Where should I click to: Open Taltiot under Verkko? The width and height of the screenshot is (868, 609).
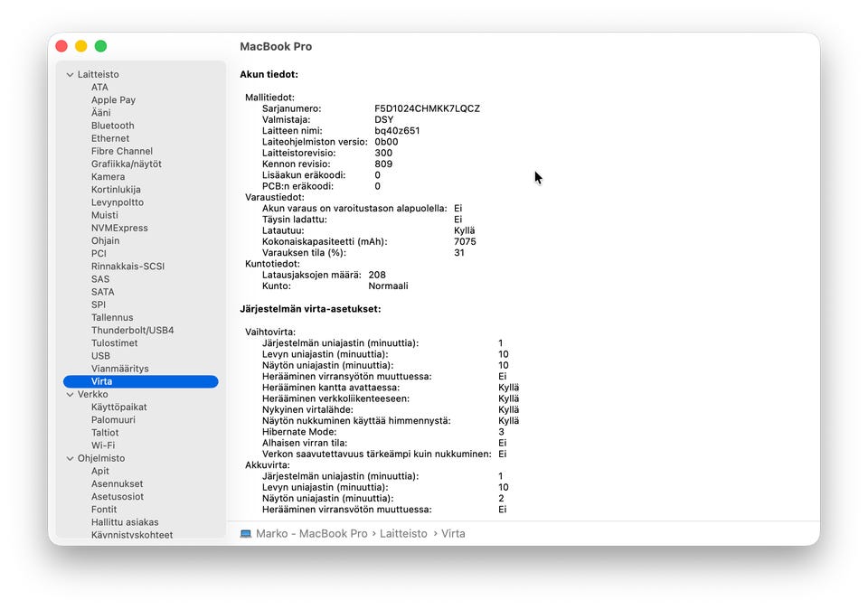pyautogui.click(x=105, y=432)
